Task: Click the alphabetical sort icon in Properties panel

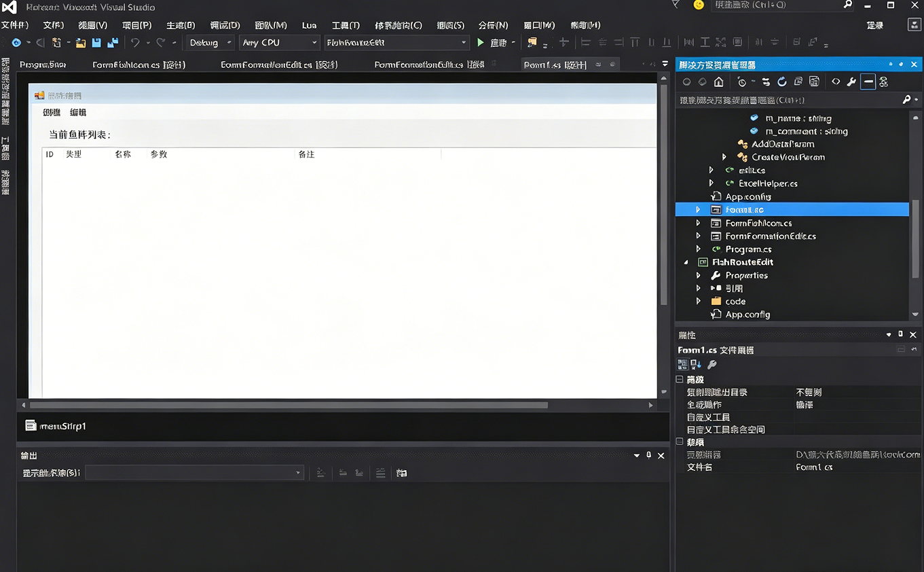Action: click(x=696, y=365)
